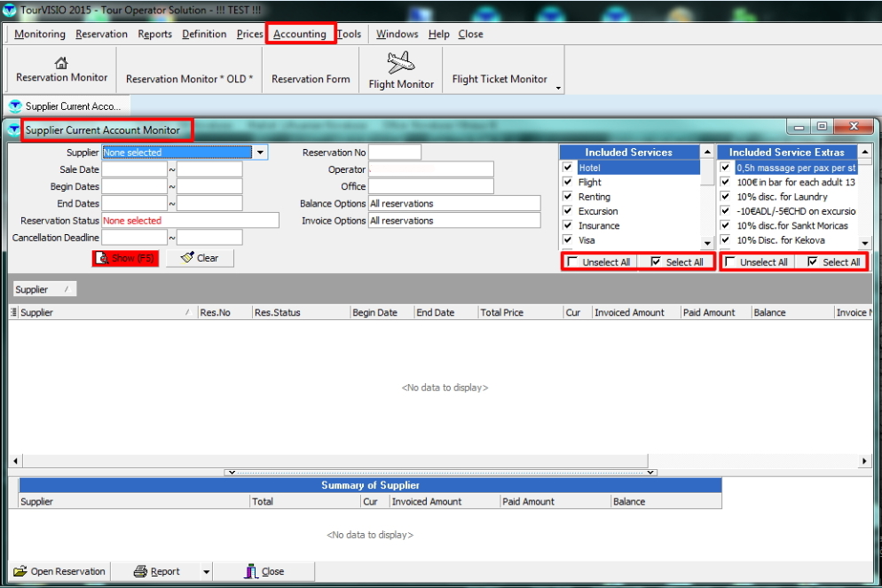Screen dimensions: 882x588
Task: Enable Select All for Included Service Extras
Action: (x=813, y=263)
